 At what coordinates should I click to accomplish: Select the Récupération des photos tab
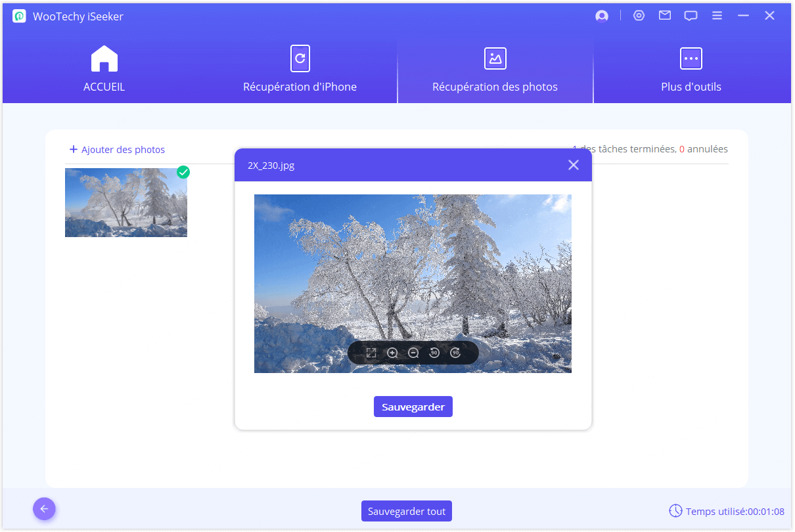pyautogui.click(x=495, y=70)
